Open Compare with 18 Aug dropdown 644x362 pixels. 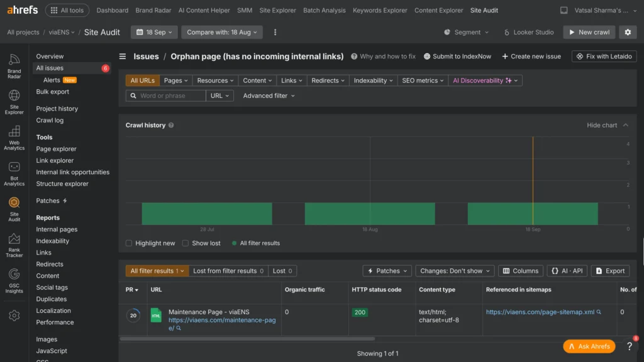pyautogui.click(x=222, y=32)
